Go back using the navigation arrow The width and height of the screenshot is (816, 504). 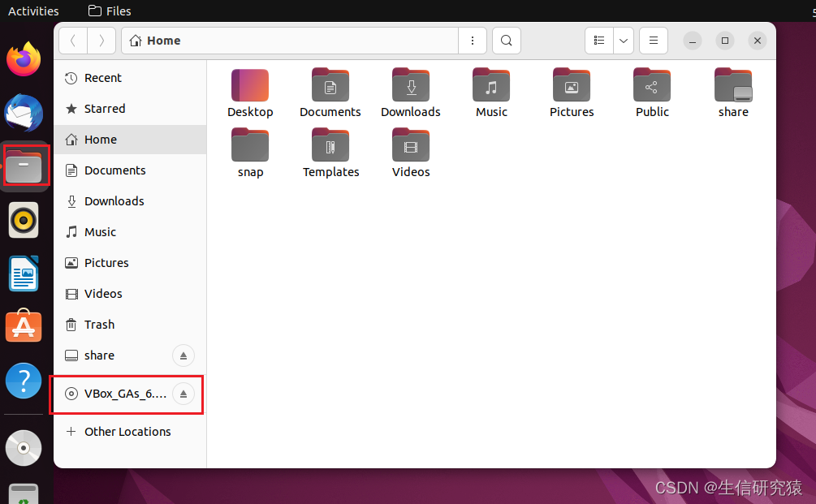[71, 40]
